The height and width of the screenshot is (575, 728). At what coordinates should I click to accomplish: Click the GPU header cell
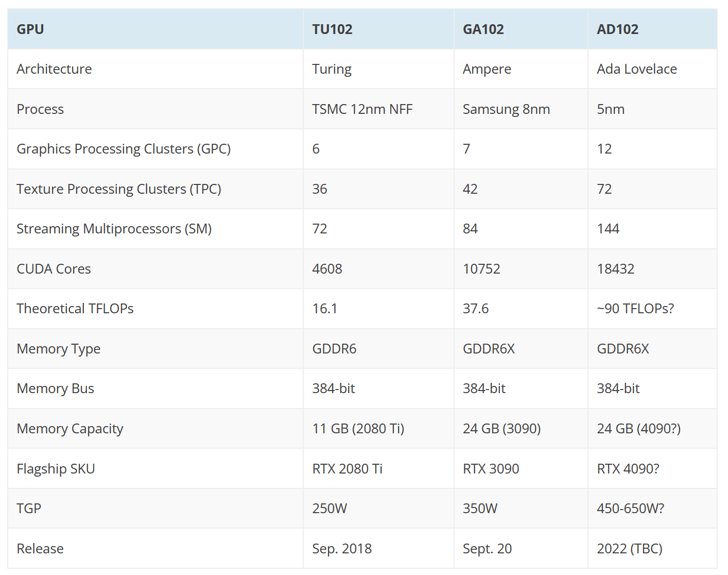[x=30, y=29]
